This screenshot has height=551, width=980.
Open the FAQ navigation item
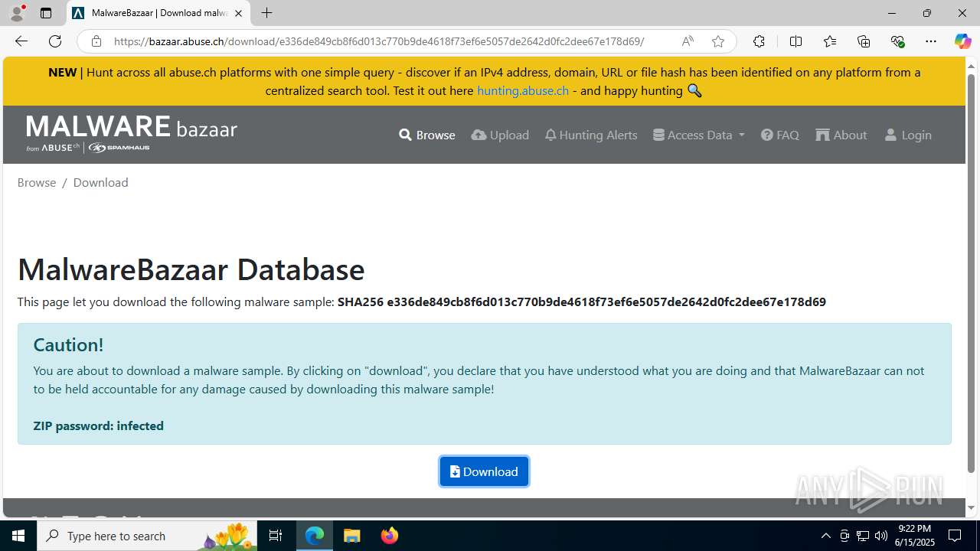[x=780, y=135]
